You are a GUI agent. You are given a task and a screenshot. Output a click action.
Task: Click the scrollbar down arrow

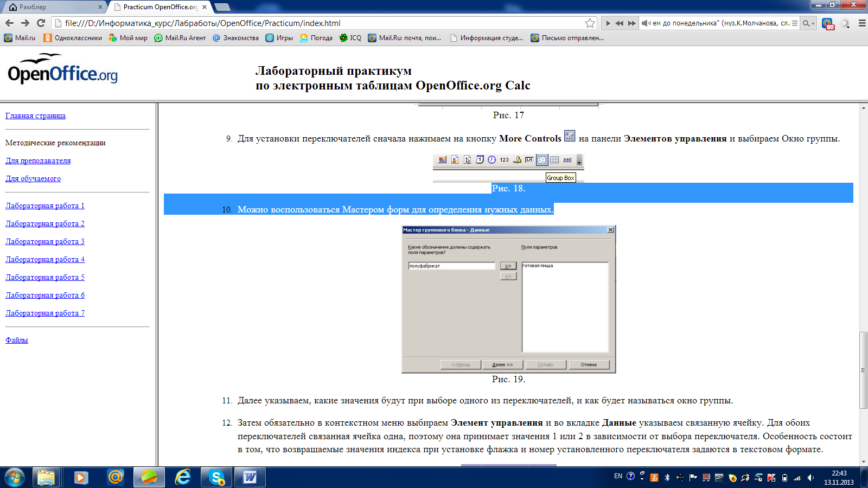863,462
